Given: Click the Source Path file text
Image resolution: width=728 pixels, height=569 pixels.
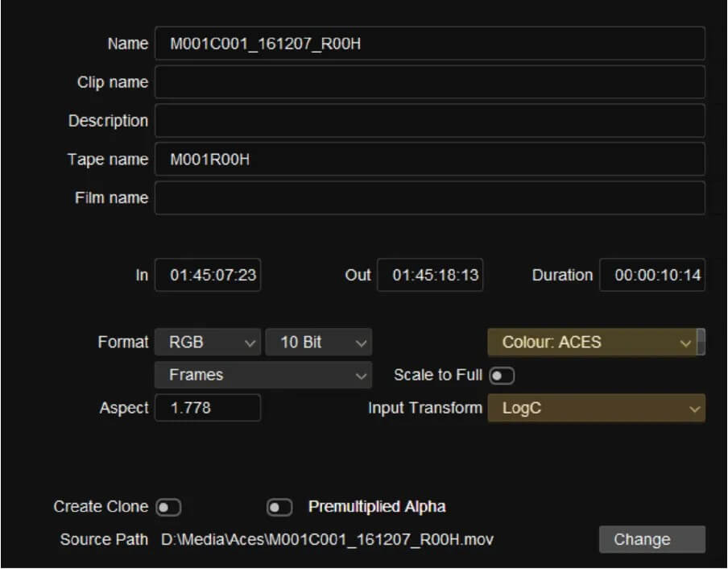Looking at the screenshot, I should 327,540.
